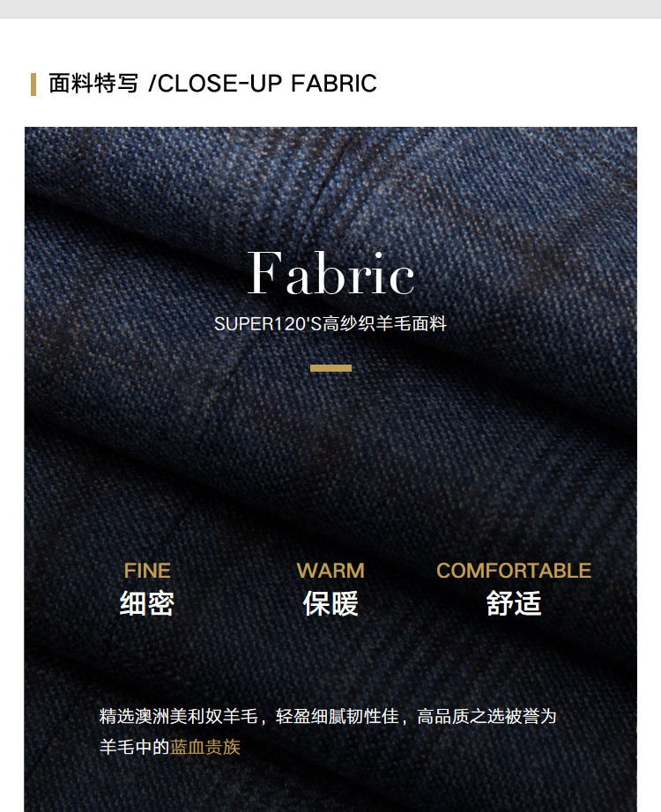
Task: Click the fabric close-up image
Action: 330,469
